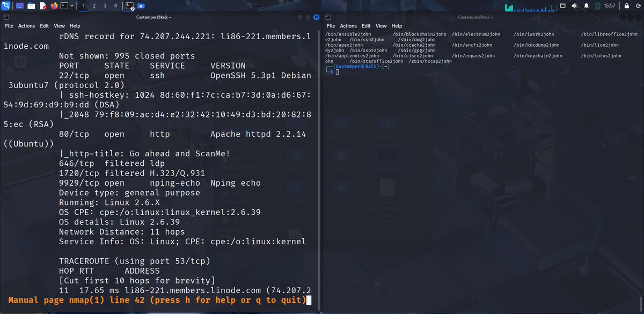Viewport: 644px width, 314px height.
Task: Click right terminal window title icon
Action: (x=328, y=17)
